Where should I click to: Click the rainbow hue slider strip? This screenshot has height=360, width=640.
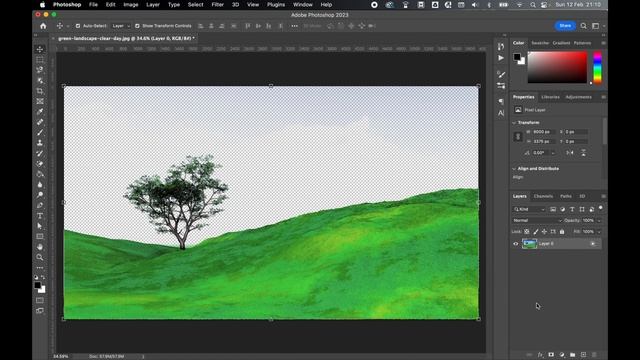click(597, 67)
